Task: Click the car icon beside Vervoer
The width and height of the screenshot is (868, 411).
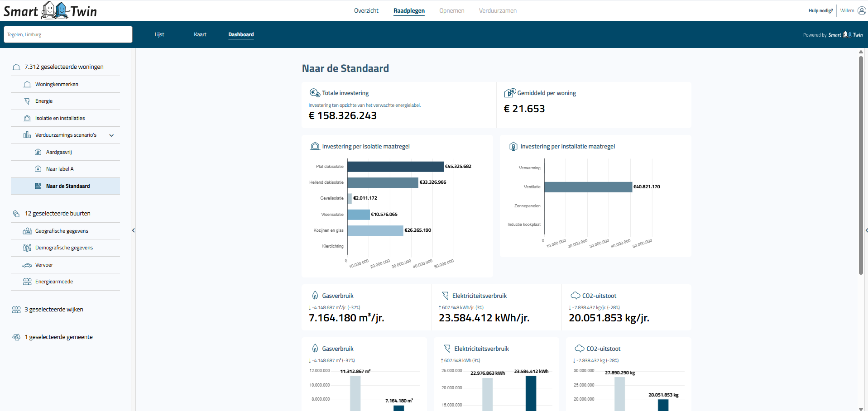Action: 27,265
